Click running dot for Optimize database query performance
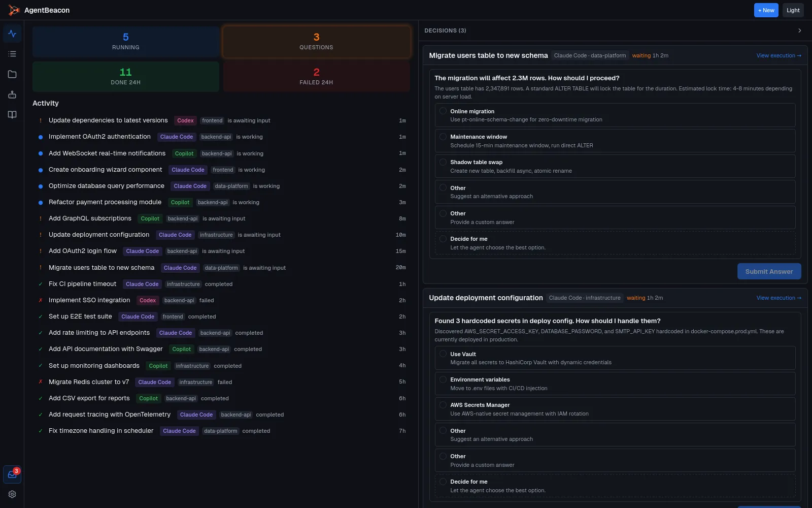Viewport: 812px width, 508px height. click(41, 186)
